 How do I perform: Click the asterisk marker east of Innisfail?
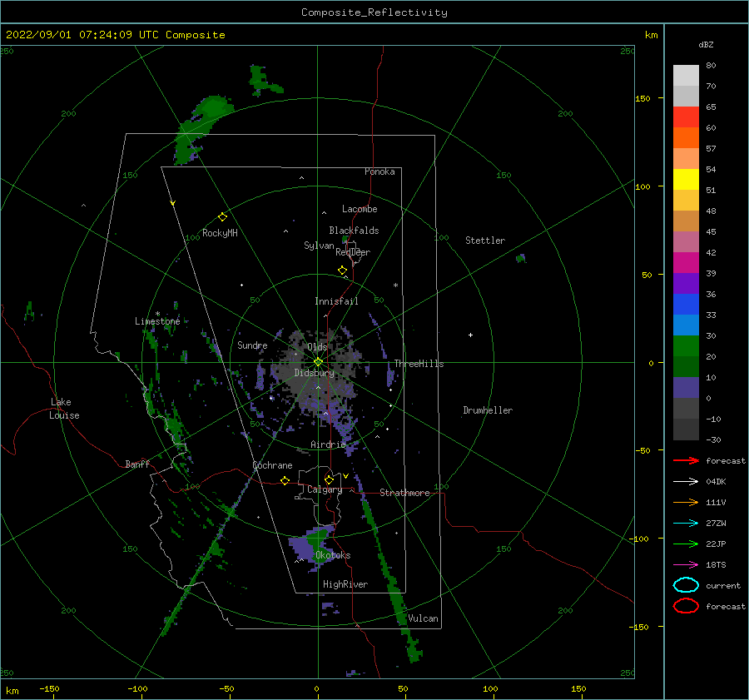tap(395, 285)
